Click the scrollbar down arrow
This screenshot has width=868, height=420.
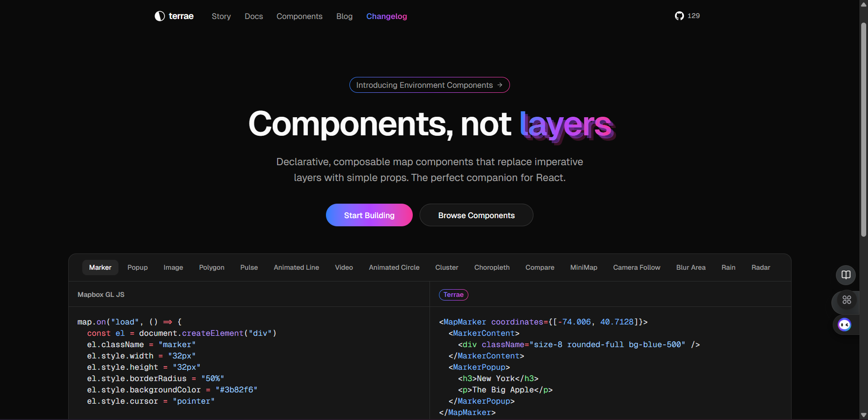tap(863, 415)
